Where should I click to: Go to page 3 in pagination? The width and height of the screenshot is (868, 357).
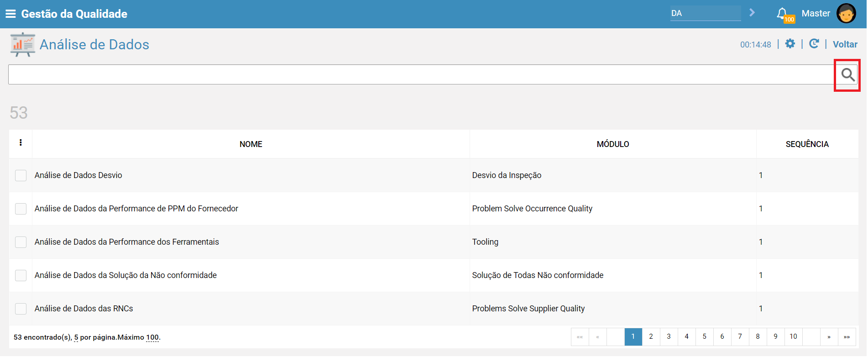(x=669, y=337)
